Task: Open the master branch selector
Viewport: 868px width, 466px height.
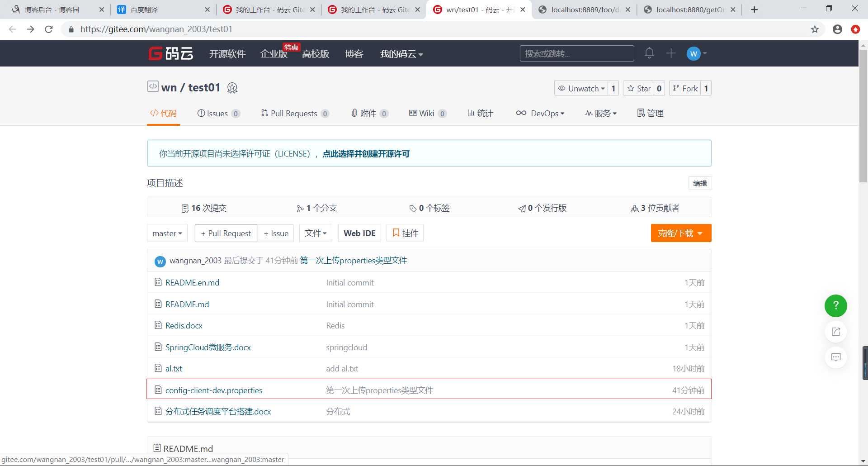Action: [167, 233]
